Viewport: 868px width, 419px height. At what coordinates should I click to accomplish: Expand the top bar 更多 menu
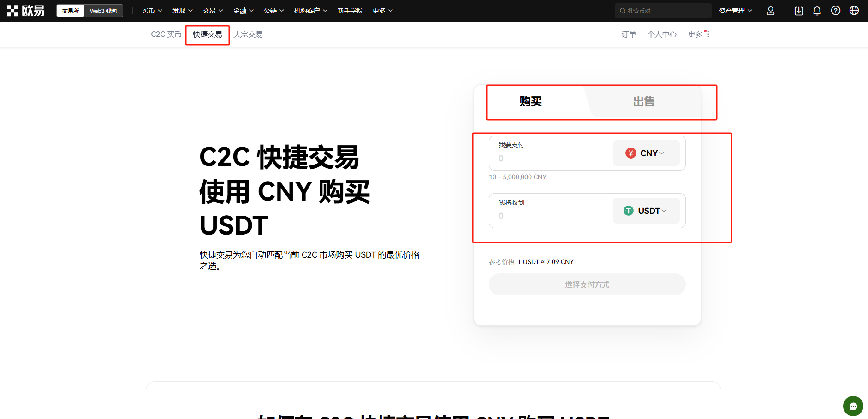382,11
